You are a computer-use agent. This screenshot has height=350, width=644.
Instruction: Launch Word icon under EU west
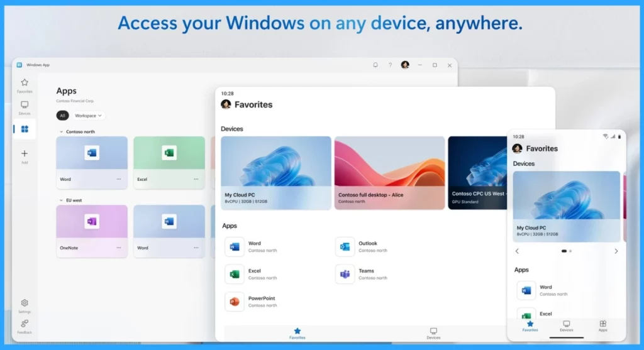(169, 222)
